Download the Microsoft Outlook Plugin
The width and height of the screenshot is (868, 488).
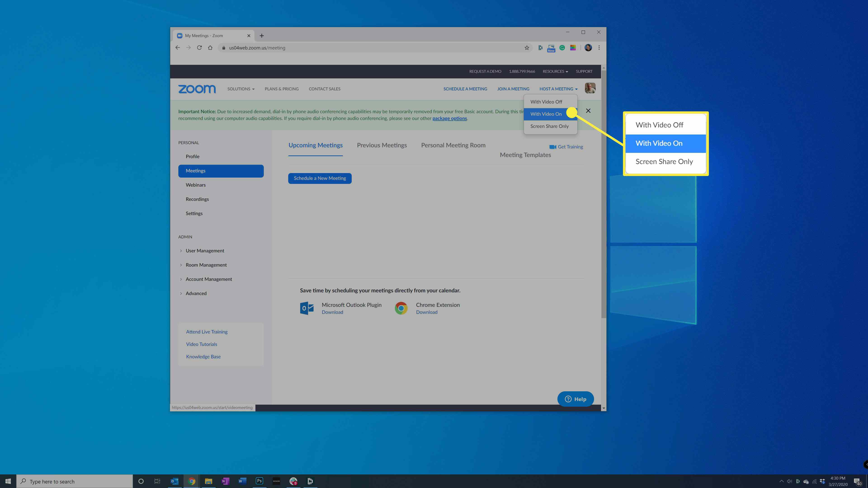click(332, 312)
